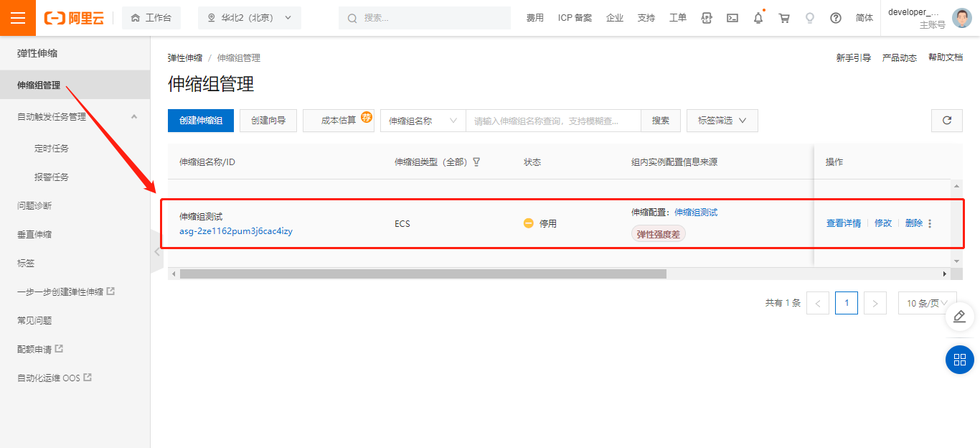Screen dimensions: 980x448
Task: Open the ICP 备案 menu
Action: coord(575,18)
